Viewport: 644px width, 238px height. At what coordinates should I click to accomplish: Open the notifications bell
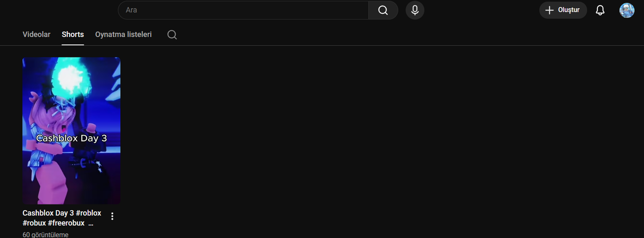pos(600,10)
